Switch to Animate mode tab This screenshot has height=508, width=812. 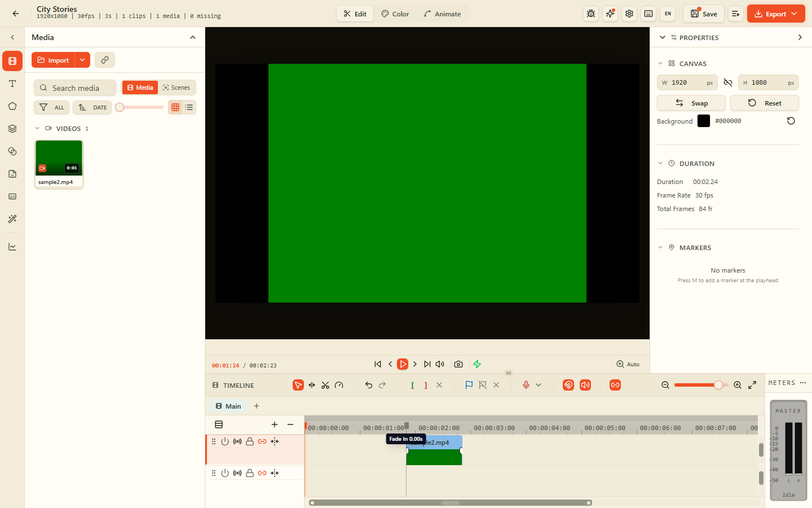coord(443,14)
